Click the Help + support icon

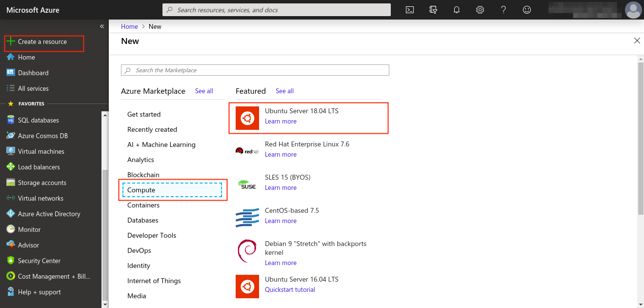pyautogui.click(x=11, y=292)
